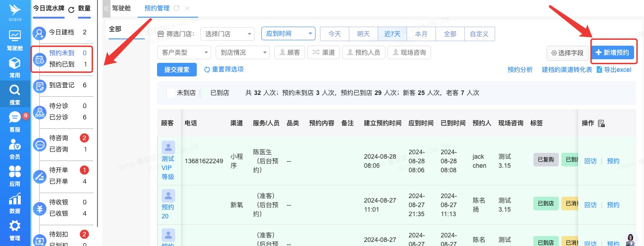The image size is (644, 246).
Task: Expand the 到店情况 dropdown
Action: [242, 52]
